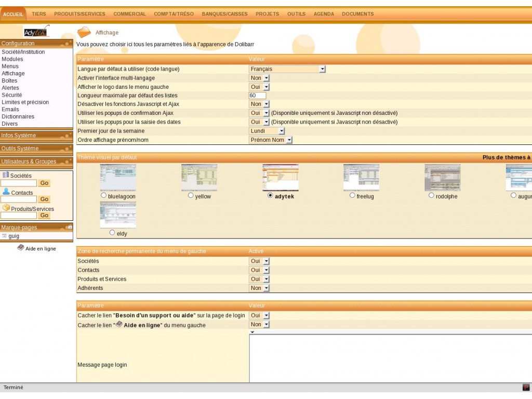Viewport: 532px width, 399px height.
Task: Go to the AGENDA menu tab
Action: [324, 14]
